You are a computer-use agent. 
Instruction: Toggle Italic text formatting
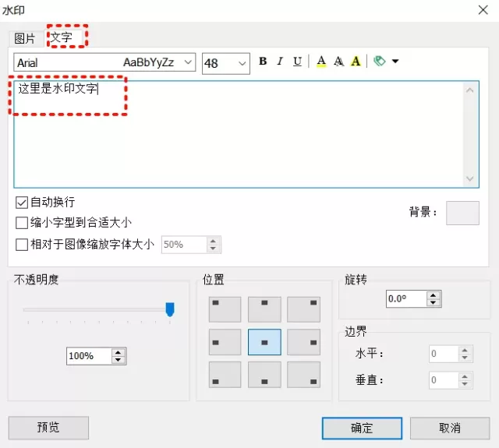[280, 61]
